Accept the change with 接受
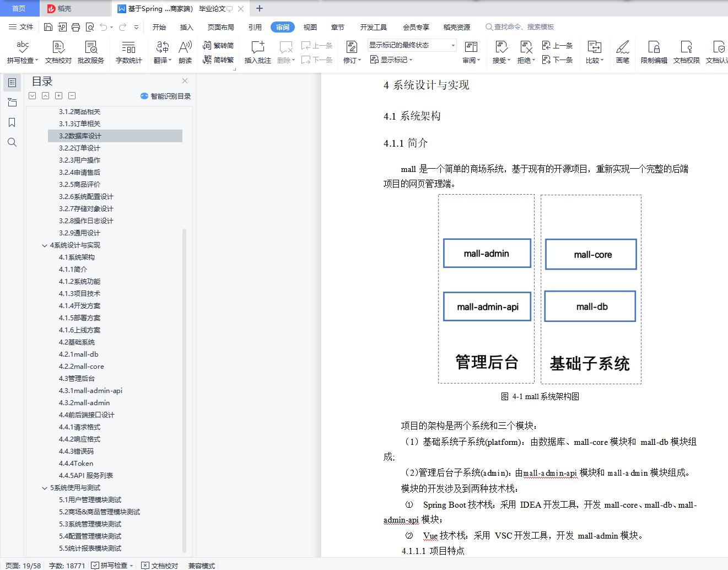This screenshot has width=728, height=570. point(501,52)
